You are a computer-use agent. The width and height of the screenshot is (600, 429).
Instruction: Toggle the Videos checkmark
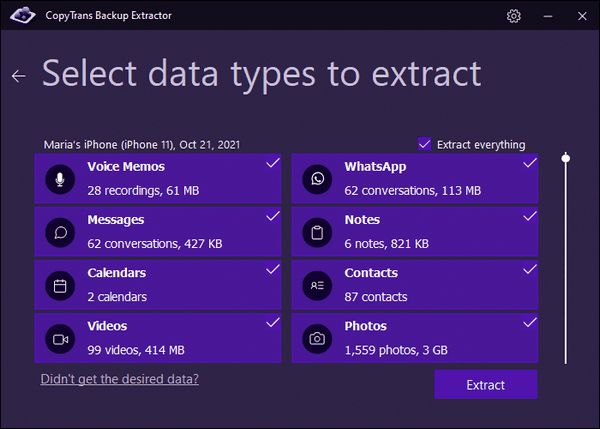coord(273,323)
